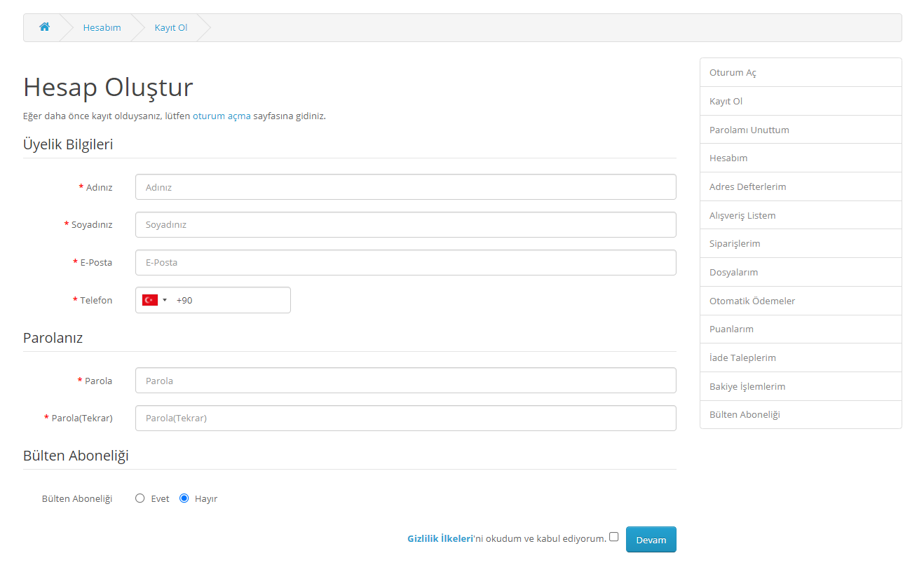
Task: Open Siparişlerim sidebar item
Action: (x=801, y=243)
